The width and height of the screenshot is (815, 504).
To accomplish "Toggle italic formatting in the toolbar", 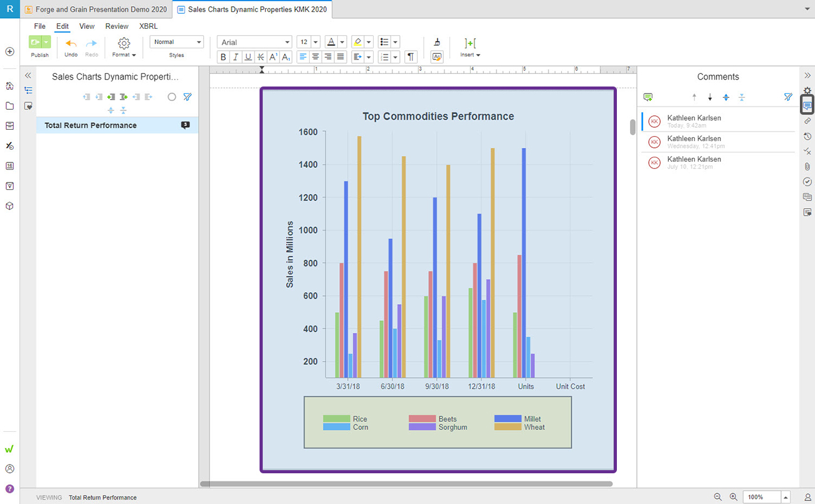I will coord(236,56).
